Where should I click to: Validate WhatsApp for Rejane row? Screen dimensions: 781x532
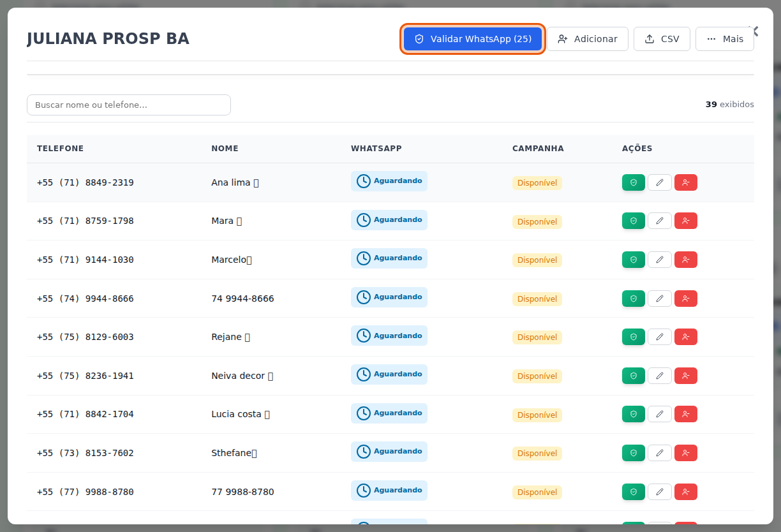click(x=634, y=337)
